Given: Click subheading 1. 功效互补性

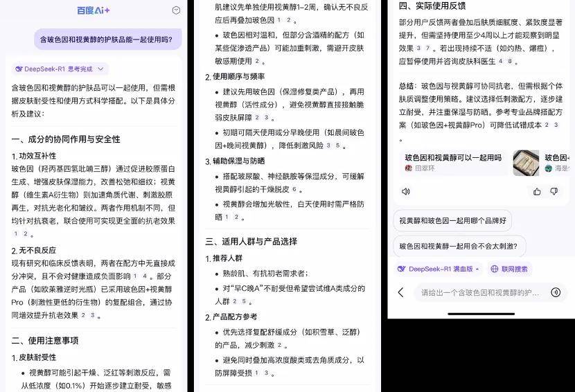Looking at the screenshot, I should click(34, 156).
